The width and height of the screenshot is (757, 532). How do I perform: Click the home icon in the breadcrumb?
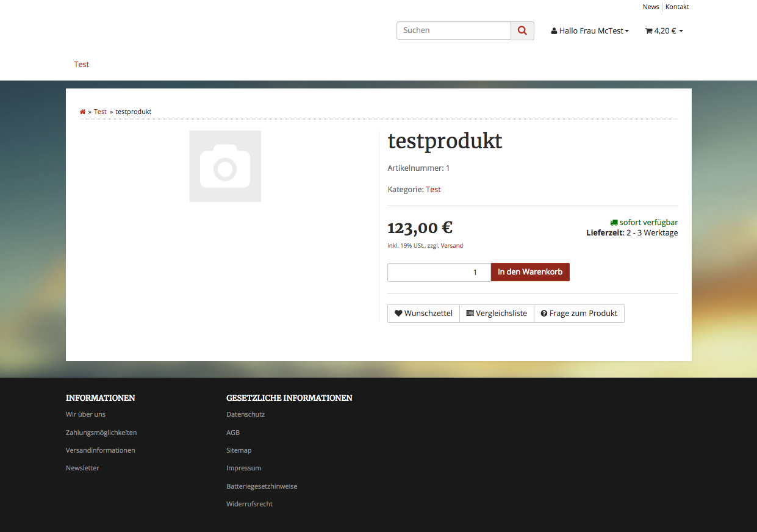click(82, 111)
